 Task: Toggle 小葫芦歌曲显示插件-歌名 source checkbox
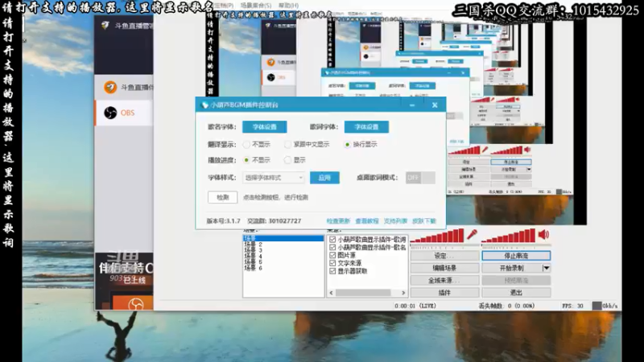[x=332, y=247]
